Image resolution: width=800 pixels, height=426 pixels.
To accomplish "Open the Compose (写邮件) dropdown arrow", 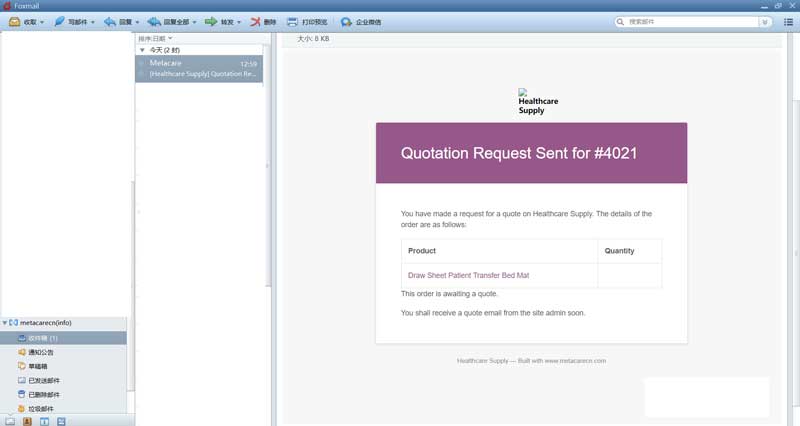I will [x=92, y=22].
